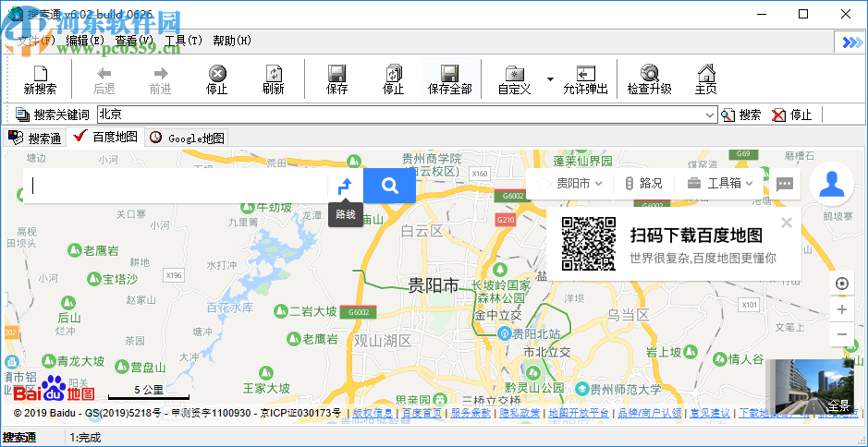Screen dimensions: 868x447
Task: Save the page with 保存 floppy icon
Action: click(337, 80)
